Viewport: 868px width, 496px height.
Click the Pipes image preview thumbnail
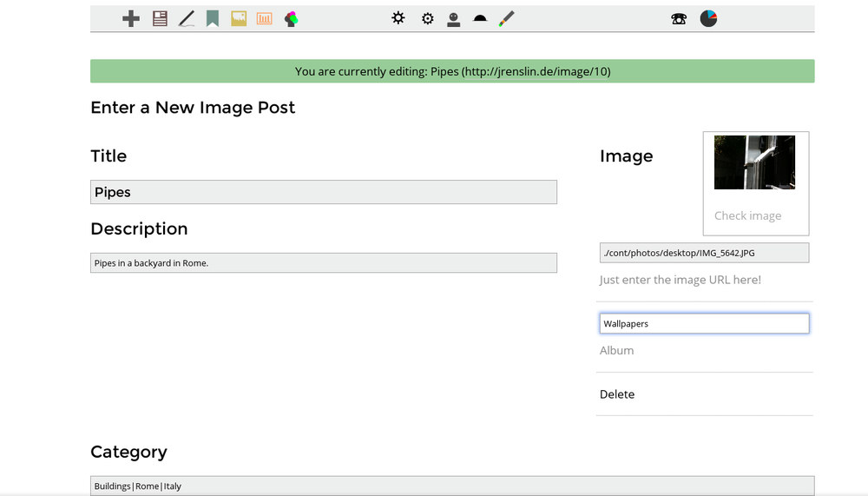click(754, 162)
